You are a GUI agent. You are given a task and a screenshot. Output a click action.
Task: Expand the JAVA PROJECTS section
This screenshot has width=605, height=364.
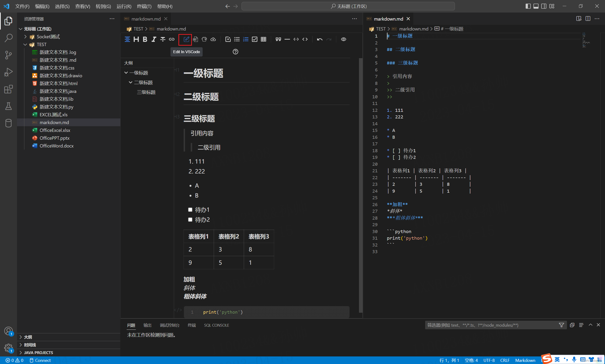click(x=69, y=352)
